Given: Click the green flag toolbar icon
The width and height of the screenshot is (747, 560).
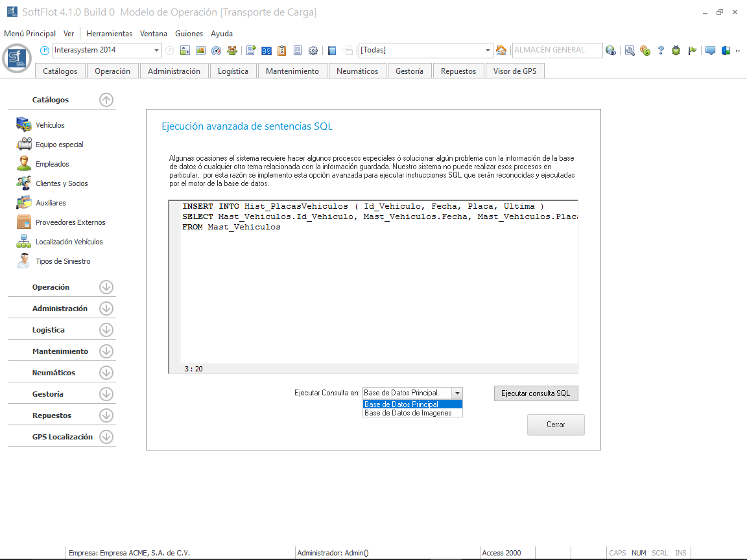Looking at the screenshot, I should click(692, 51).
